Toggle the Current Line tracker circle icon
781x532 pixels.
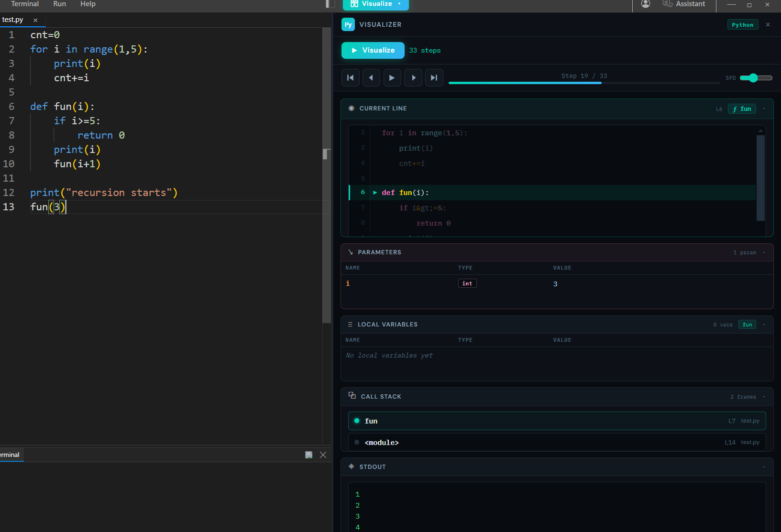[x=352, y=108]
